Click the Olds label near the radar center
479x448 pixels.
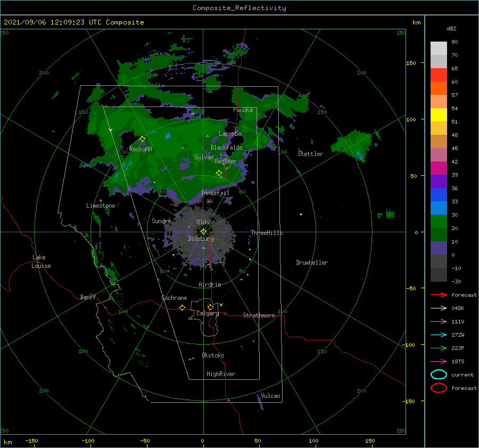(203, 222)
